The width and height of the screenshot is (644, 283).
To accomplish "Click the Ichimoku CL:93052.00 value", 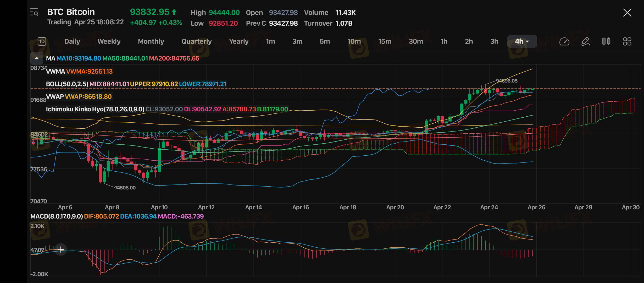I will (x=164, y=109).
